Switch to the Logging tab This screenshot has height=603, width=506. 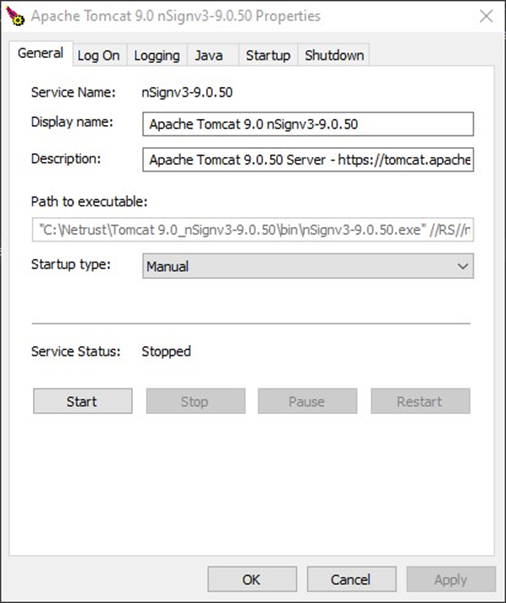click(157, 56)
